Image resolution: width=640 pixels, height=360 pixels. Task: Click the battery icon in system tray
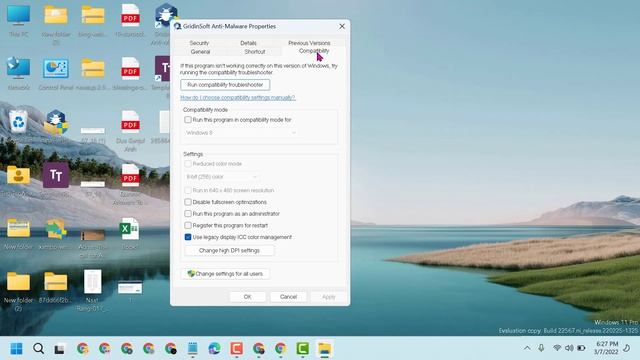click(x=581, y=348)
